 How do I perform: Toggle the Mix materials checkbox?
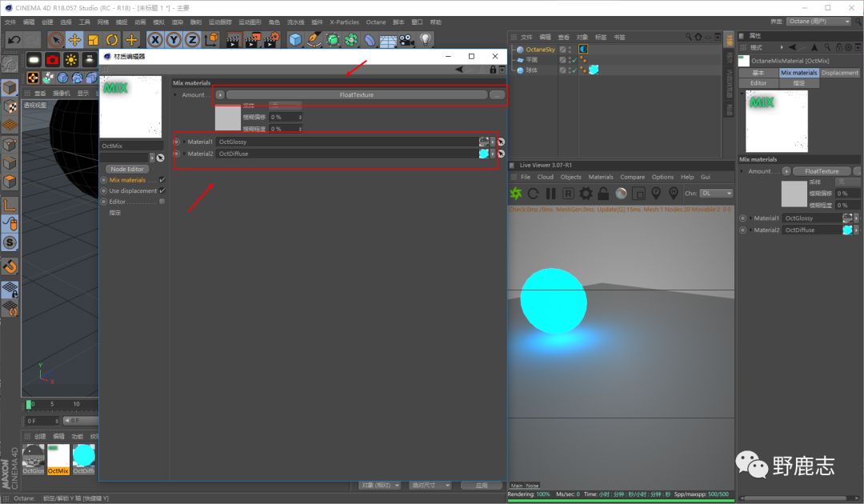[x=162, y=180]
